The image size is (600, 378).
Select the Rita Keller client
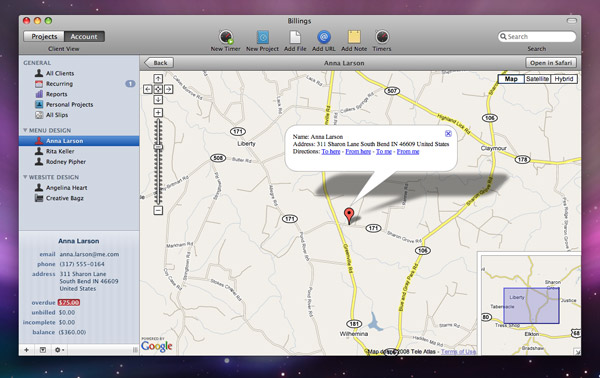pyautogui.click(x=79, y=151)
